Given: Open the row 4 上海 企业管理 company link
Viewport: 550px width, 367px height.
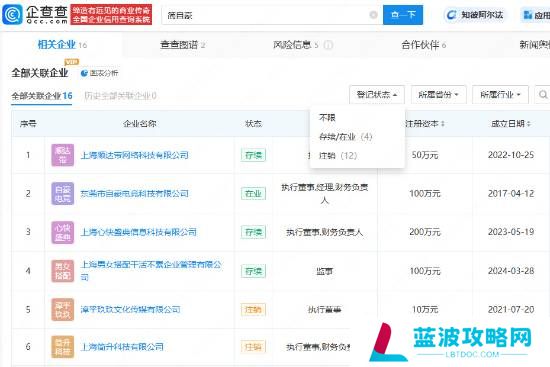Looking at the screenshot, I should [x=151, y=271].
